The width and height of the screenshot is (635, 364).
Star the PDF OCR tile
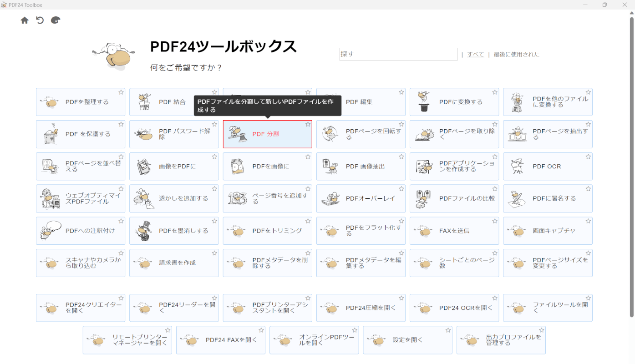click(x=588, y=157)
